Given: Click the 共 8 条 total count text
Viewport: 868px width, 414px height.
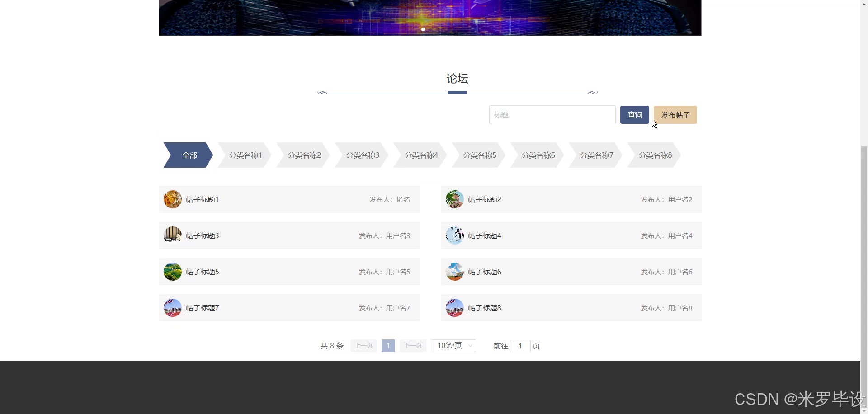Looking at the screenshot, I should [x=332, y=346].
